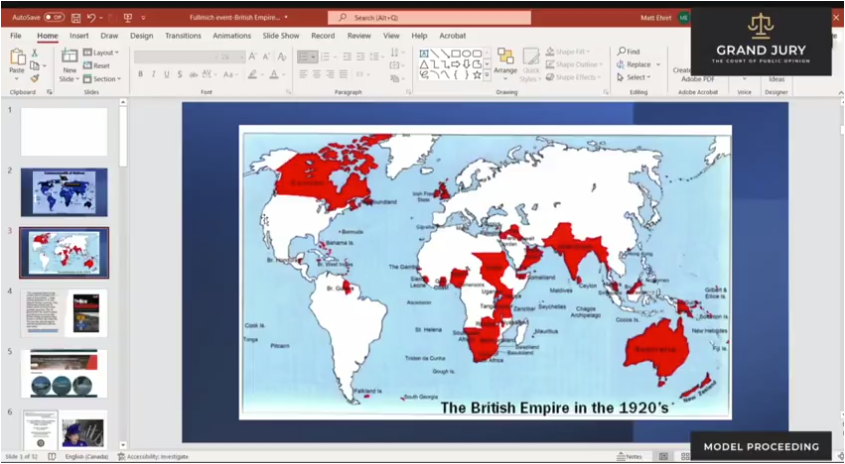Expand the shapes gallery More arrow
The width and height of the screenshot is (845, 464).
pos(487,75)
